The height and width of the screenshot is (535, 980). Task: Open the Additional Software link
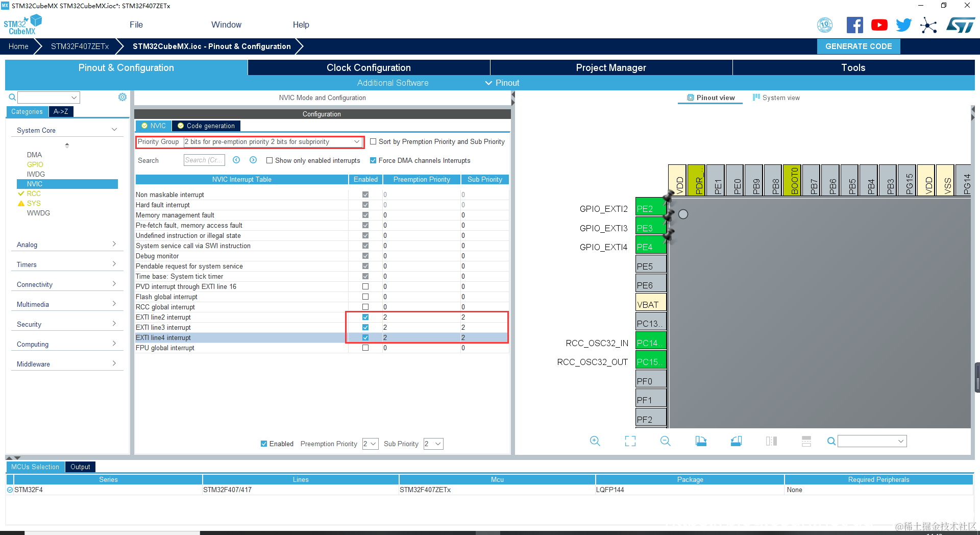click(x=393, y=83)
